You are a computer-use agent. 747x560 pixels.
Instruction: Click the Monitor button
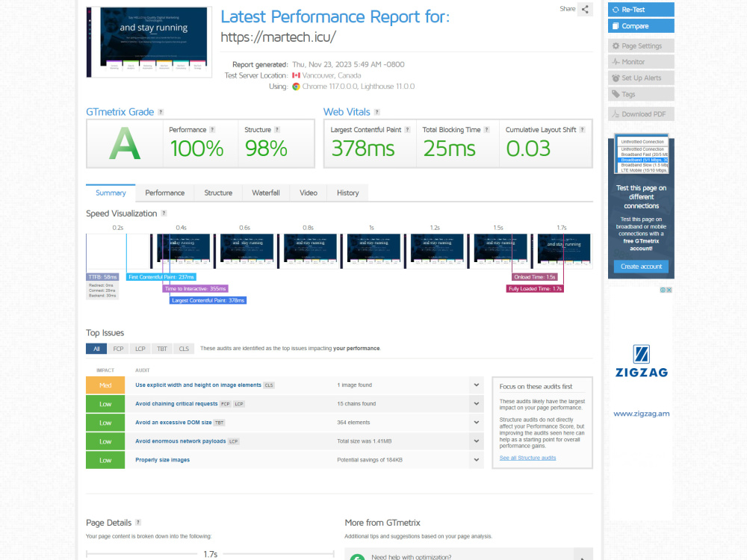click(641, 62)
